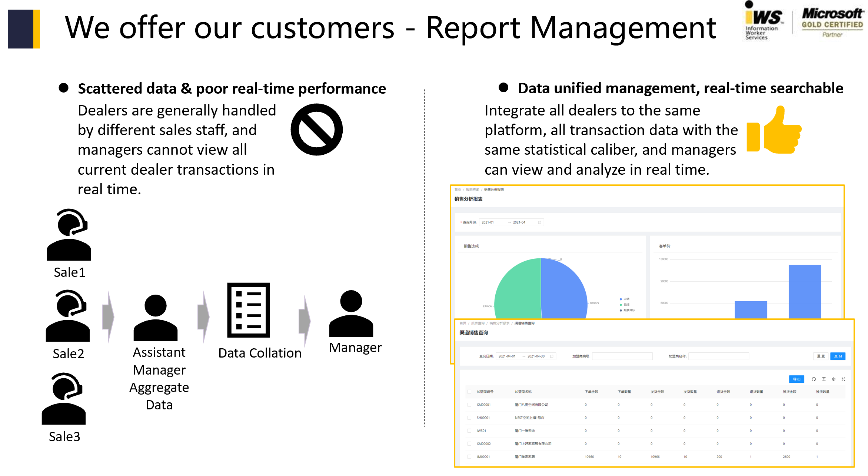Screen dimensions: 868x476
Task: Click the 下单金额 column header
Action: (x=591, y=392)
